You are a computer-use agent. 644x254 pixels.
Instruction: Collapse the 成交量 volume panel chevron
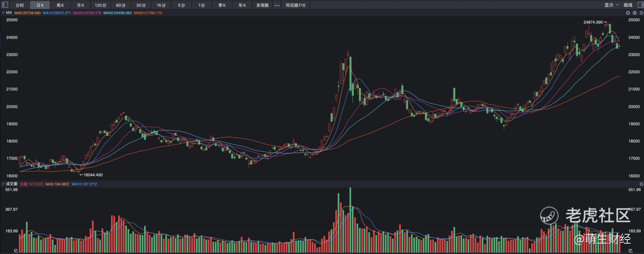click(3, 184)
